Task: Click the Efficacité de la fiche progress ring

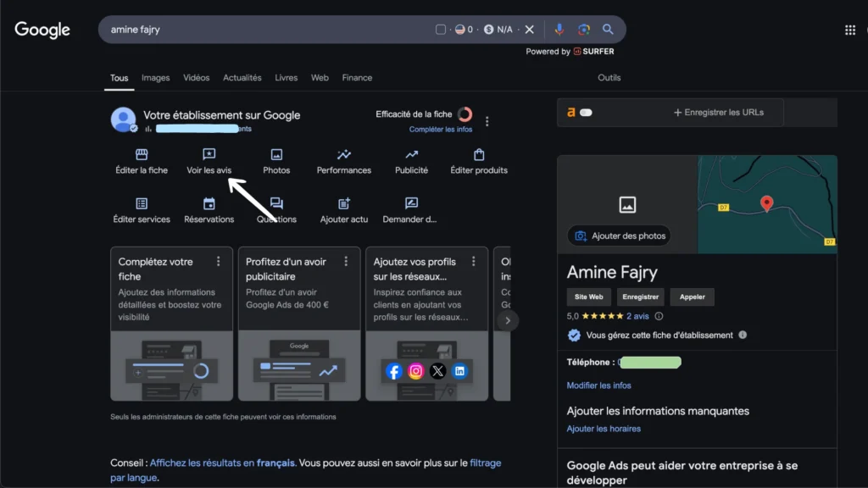Action: click(465, 114)
